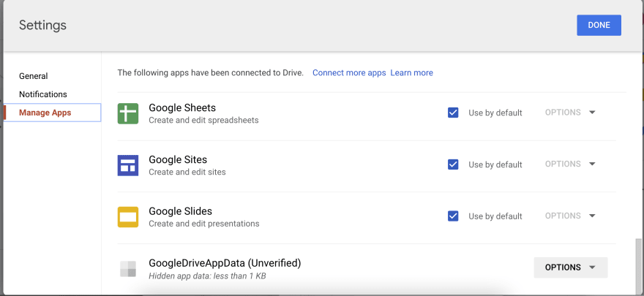Switch to the General settings tab
Screen dimensions: 644x296
(x=33, y=76)
